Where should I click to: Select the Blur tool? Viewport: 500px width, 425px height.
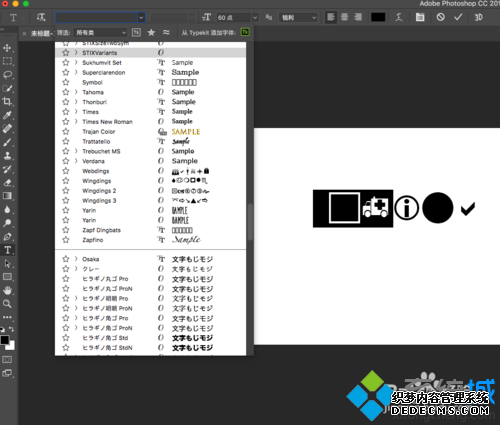[x=7, y=210]
